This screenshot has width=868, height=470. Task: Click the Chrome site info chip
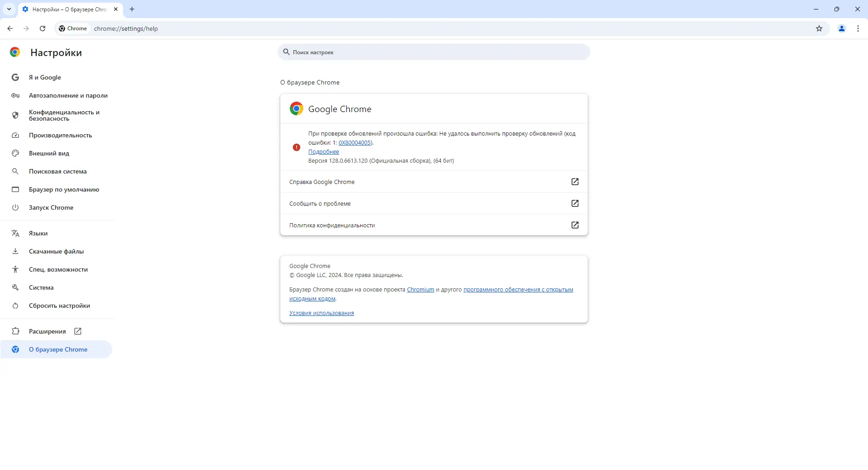pos(73,28)
